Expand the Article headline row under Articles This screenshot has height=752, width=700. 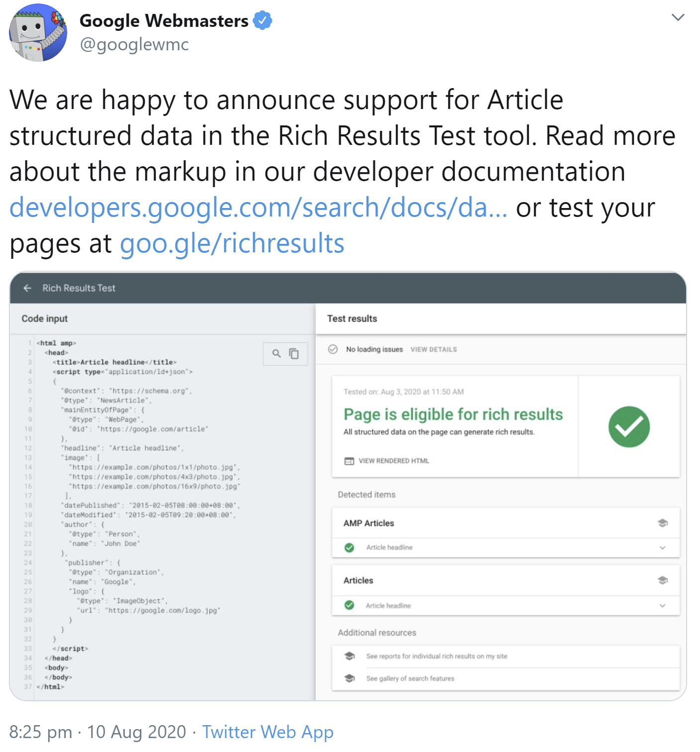[x=663, y=606]
